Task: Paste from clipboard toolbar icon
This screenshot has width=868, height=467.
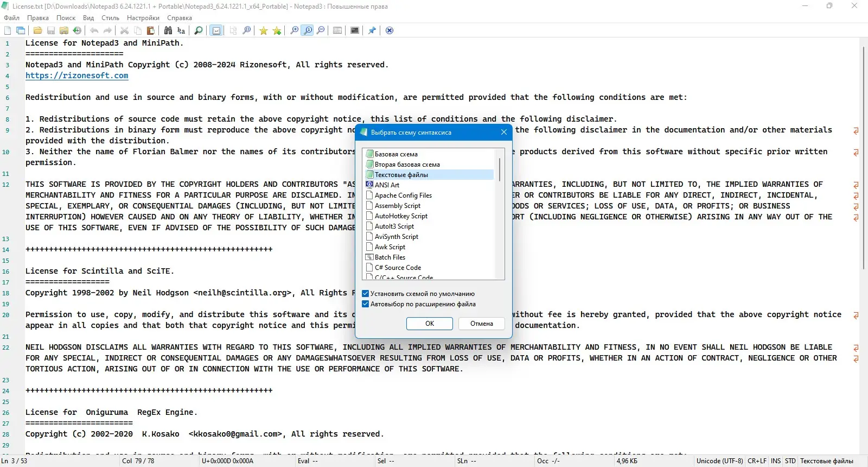Action: point(151,30)
